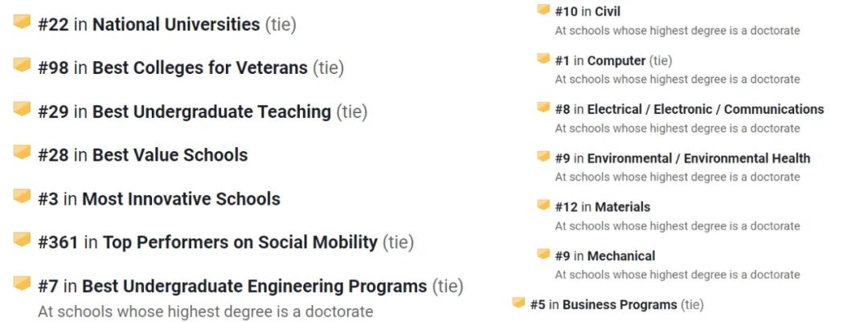Open the Mechanical engineering ranking link

coord(621,256)
